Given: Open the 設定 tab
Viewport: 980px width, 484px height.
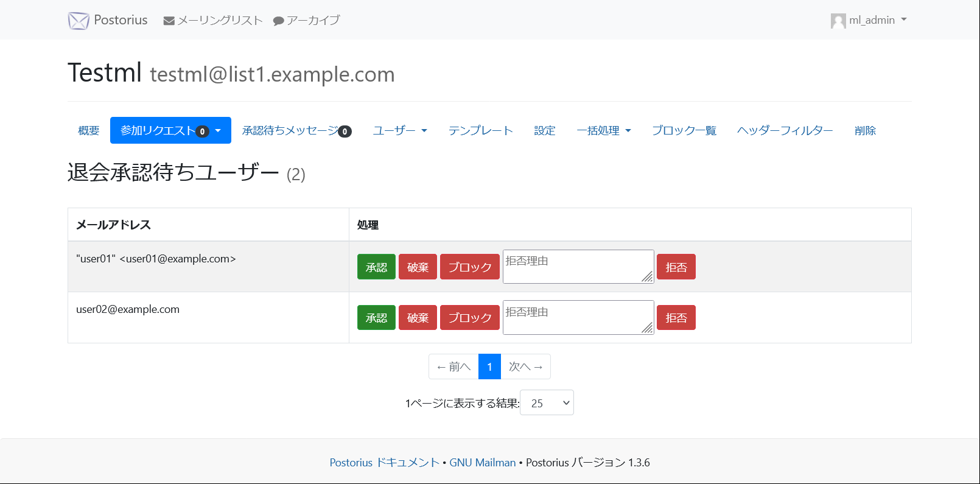Looking at the screenshot, I should coord(545,130).
